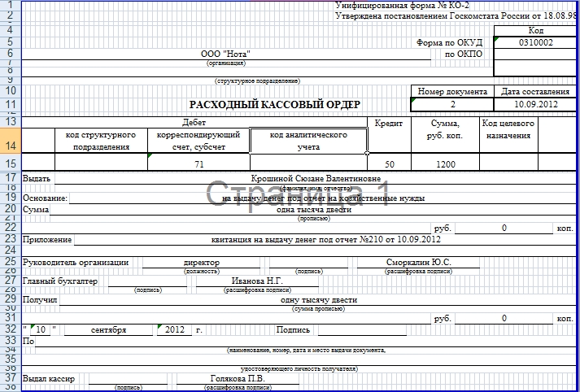
Task: Click the 'Номер документа' header cell
Action: 452,91
